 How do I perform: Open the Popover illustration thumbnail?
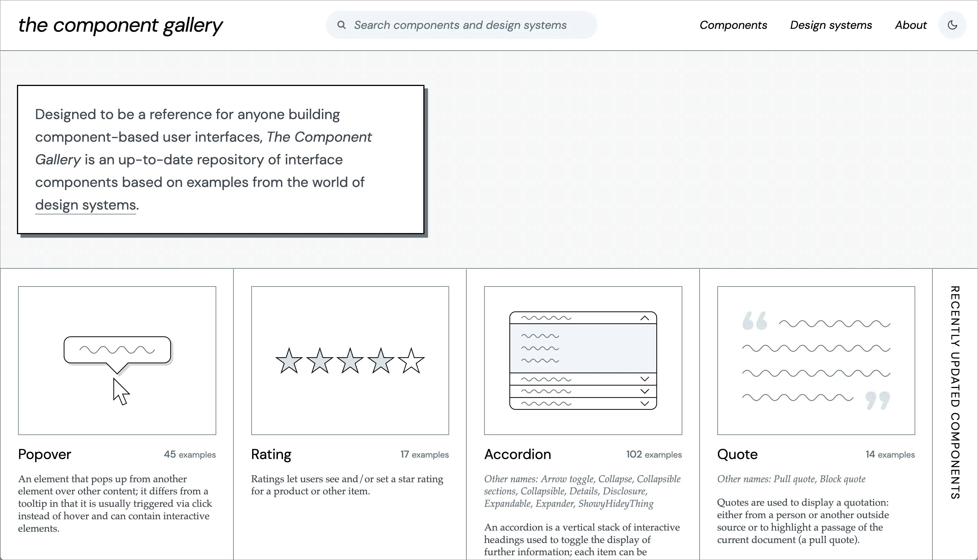(117, 360)
